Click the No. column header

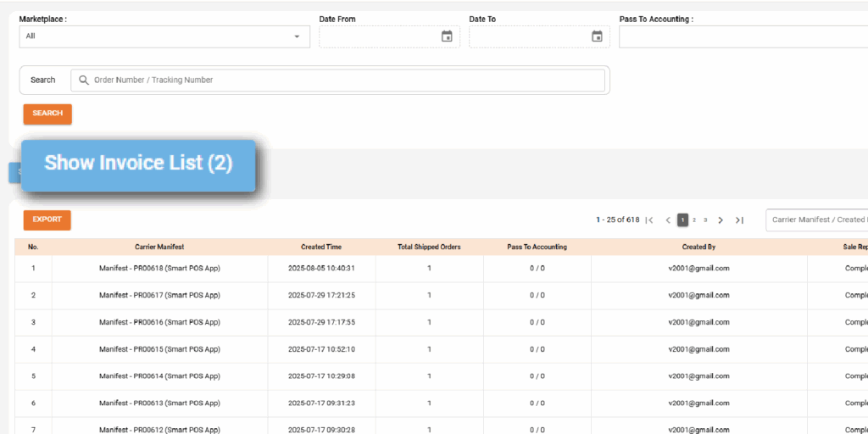click(33, 247)
